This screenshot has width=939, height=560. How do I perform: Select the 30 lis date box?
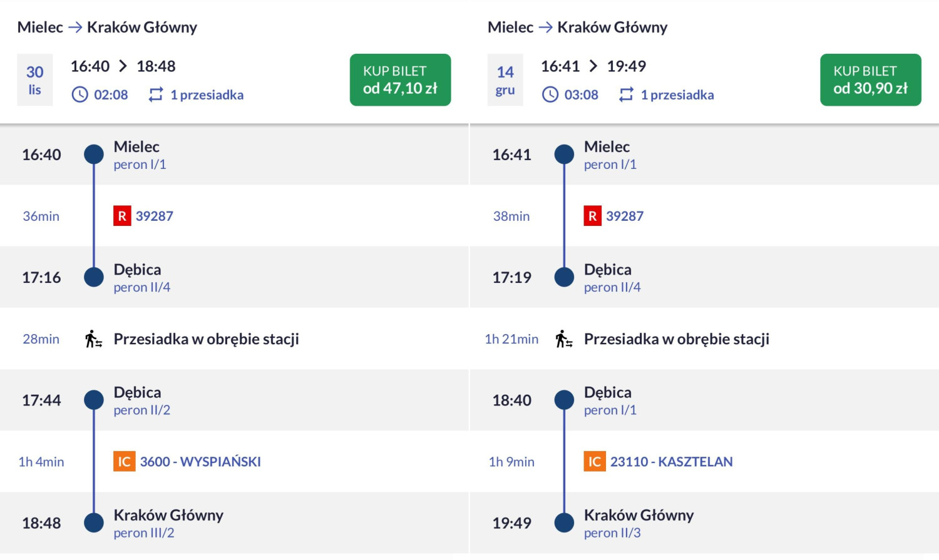pos(34,80)
